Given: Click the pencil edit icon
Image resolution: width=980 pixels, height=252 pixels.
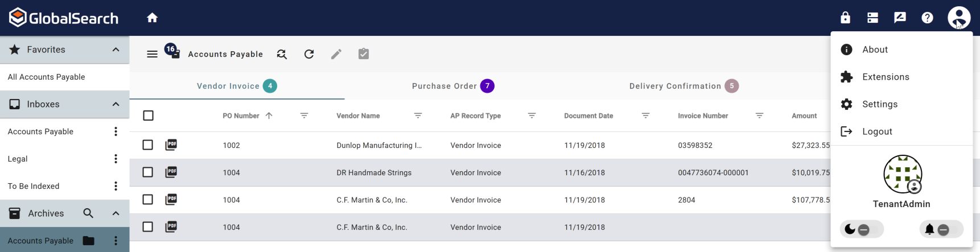Looking at the screenshot, I should pos(336,54).
